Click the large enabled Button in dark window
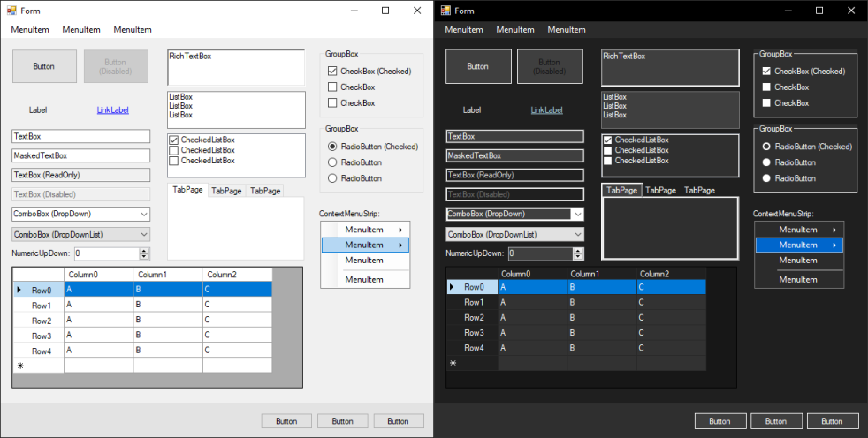The height and width of the screenshot is (438, 868). (479, 66)
